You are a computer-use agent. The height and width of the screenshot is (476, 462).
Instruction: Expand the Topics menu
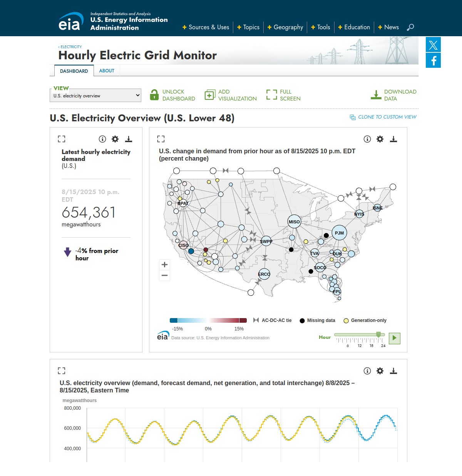click(248, 27)
